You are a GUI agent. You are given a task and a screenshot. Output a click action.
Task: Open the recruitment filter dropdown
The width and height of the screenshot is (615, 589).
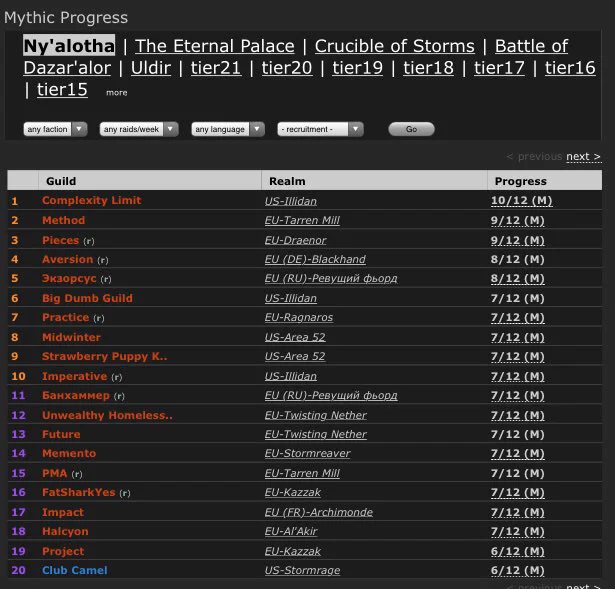(320, 129)
